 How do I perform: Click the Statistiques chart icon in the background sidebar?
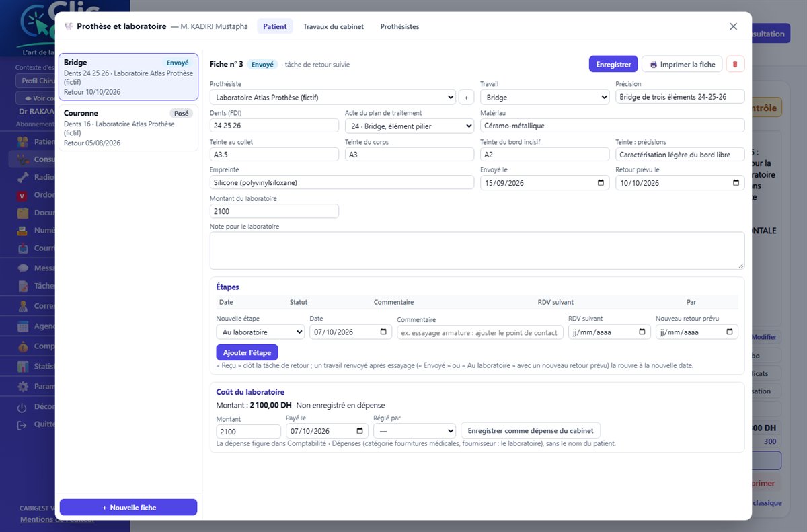click(x=23, y=367)
